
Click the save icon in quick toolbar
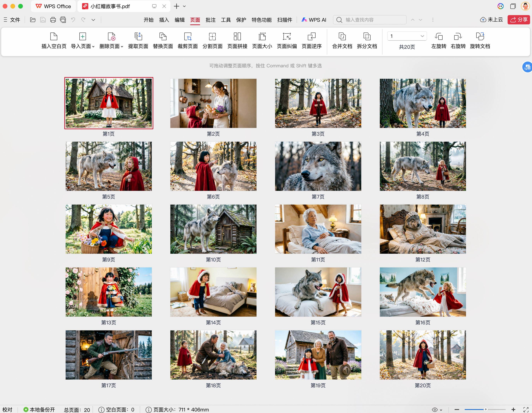coord(43,20)
